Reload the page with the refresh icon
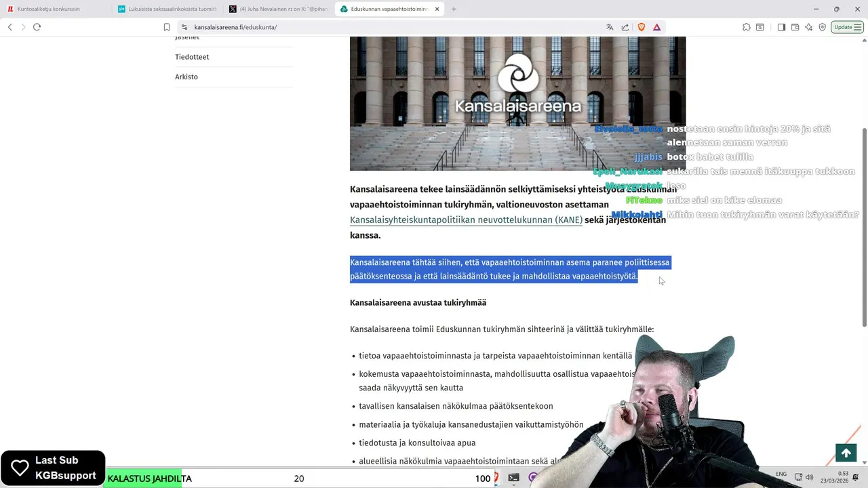The width and height of the screenshot is (868, 488). [37, 27]
